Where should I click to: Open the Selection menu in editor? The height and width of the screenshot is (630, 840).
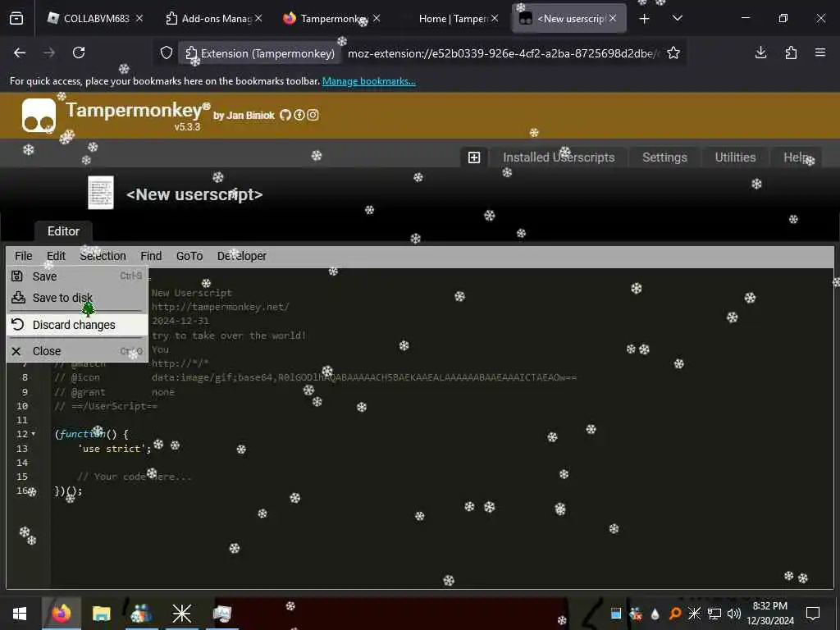(x=103, y=256)
